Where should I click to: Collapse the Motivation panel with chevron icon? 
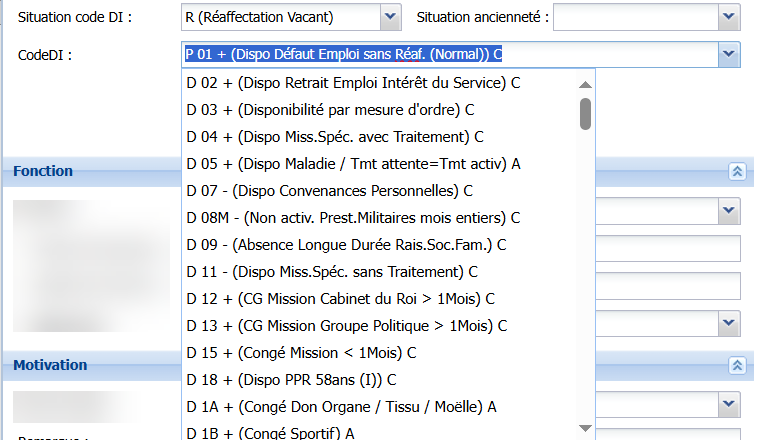coord(737,365)
